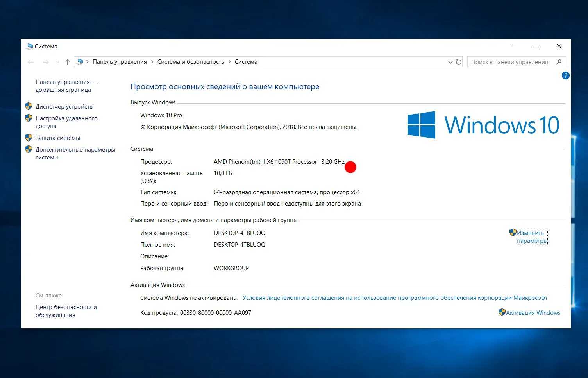Go up one level with Up arrow
The width and height of the screenshot is (588, 378).
[68, 62]
